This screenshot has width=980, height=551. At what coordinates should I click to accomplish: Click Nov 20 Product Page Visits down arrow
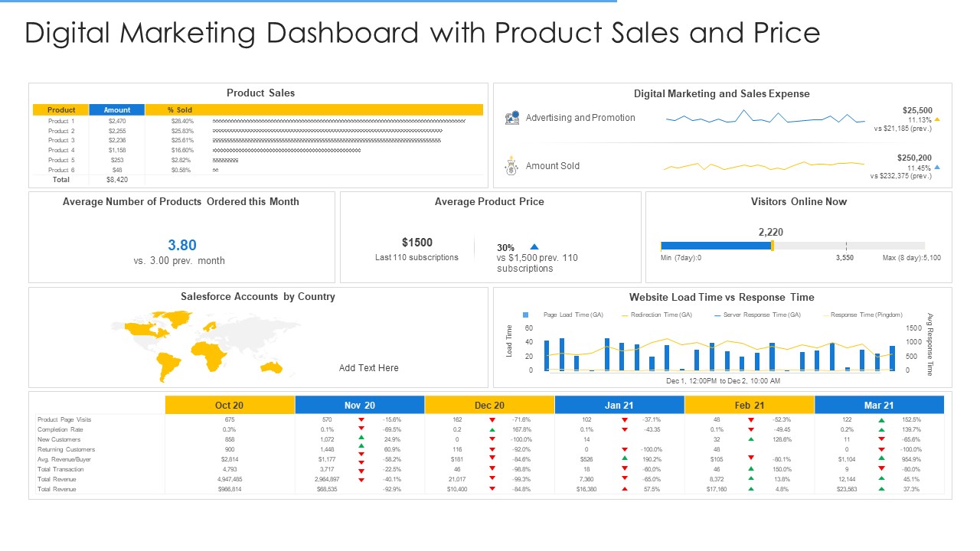pyautogui.click(x=361, y=420)
